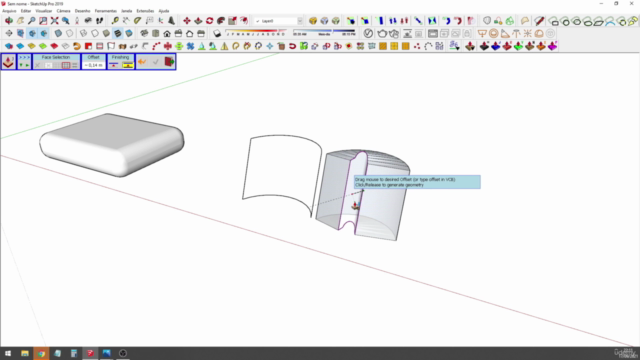Click the teapot render icon
This screenshot has width=640, height=360.
382,33
